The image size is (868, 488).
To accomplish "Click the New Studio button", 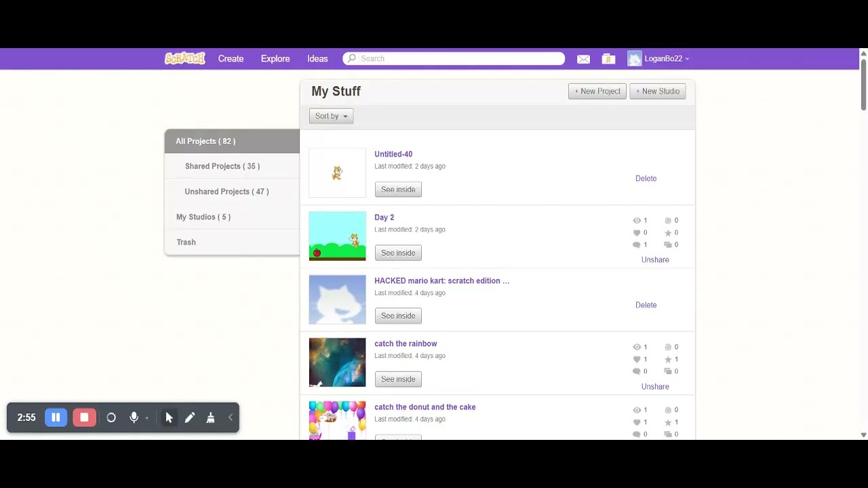I will pyautogui.click(x=658, y=91).
